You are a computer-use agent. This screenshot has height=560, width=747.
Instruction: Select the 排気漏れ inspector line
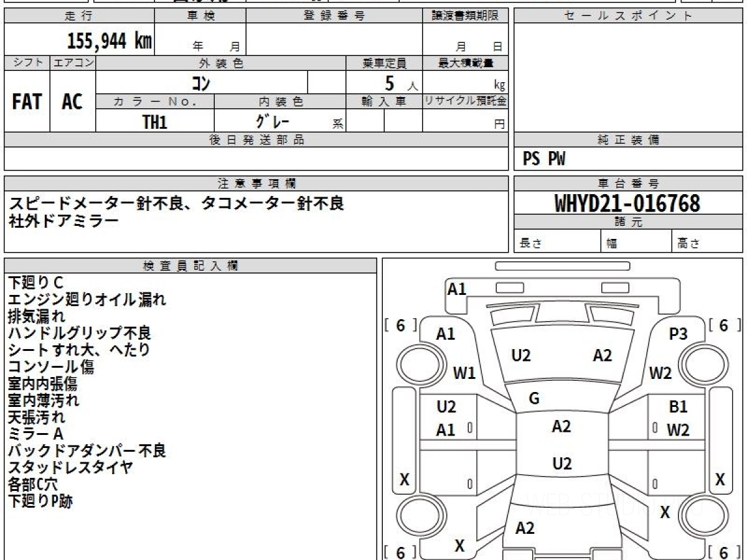point(36,317)
